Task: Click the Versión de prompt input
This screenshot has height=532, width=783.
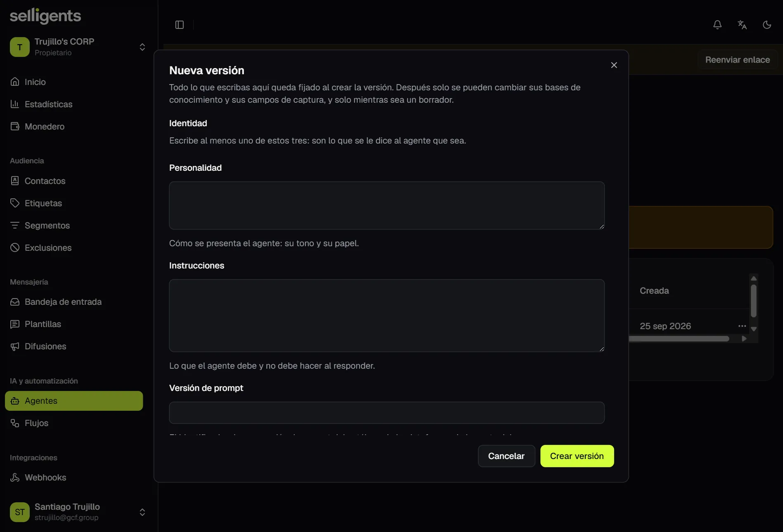Action: pos(387,413)
